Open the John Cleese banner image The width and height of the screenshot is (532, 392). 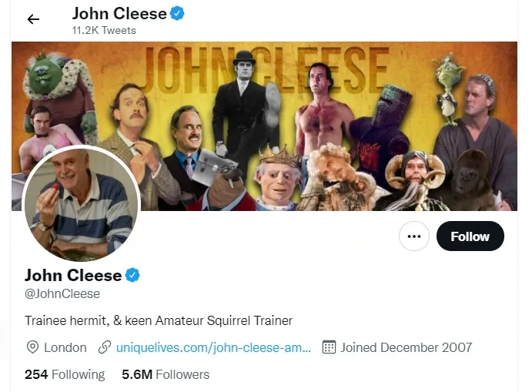(308, 100)
